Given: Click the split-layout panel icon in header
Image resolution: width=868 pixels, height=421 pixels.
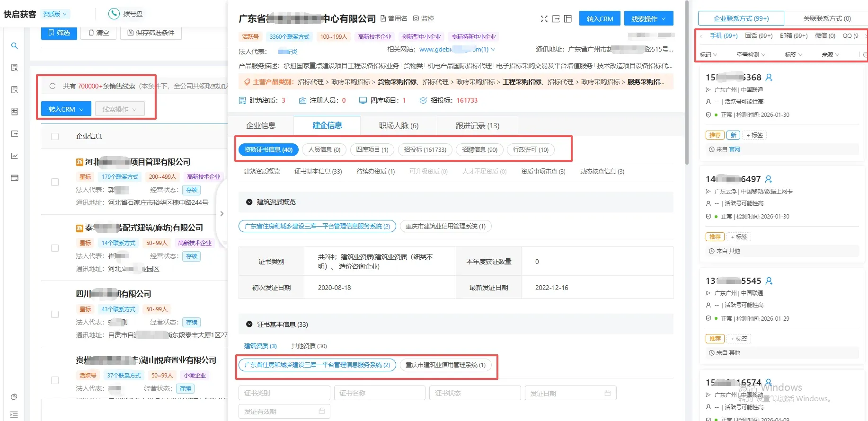Looking at the screenshot, I should point(568,19).
